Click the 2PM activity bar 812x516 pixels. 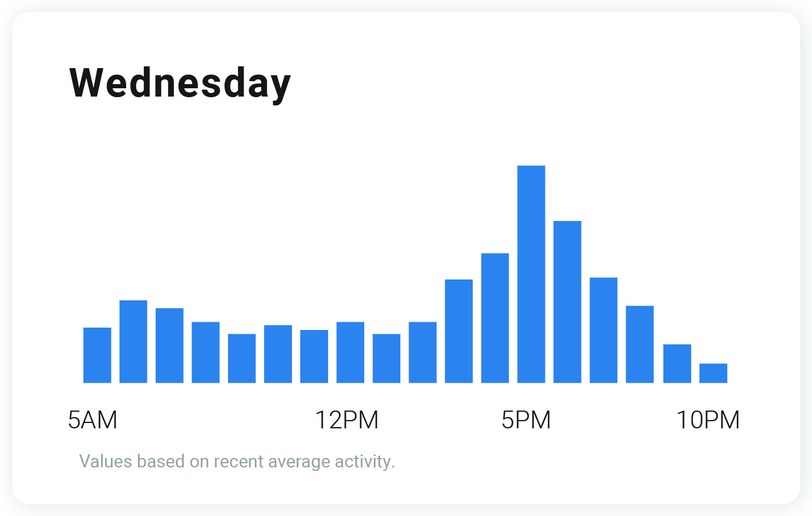(x=422, y=352)
